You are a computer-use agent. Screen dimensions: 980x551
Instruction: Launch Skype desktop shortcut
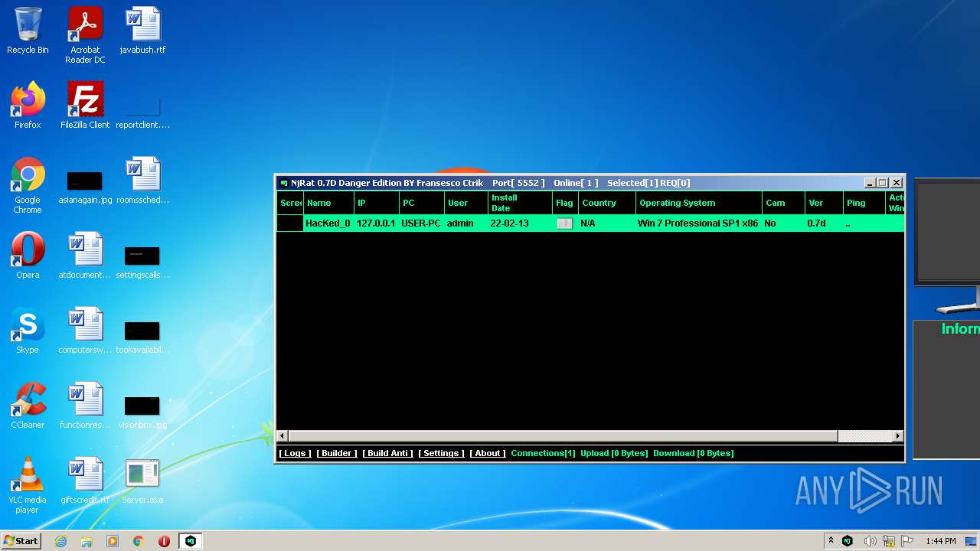28,331
